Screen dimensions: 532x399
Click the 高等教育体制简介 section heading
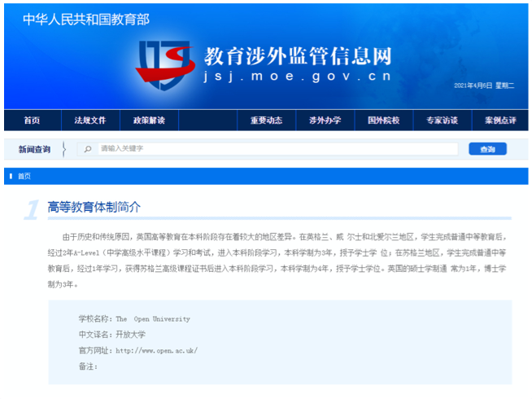[x=94, y=207]
